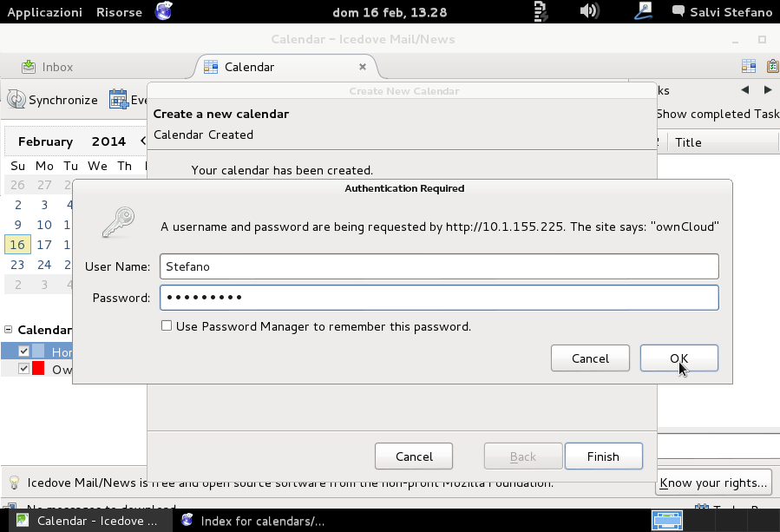Enable Use Password Manager to remember password
Screen dimensions: 780x532
click(167, 326)
